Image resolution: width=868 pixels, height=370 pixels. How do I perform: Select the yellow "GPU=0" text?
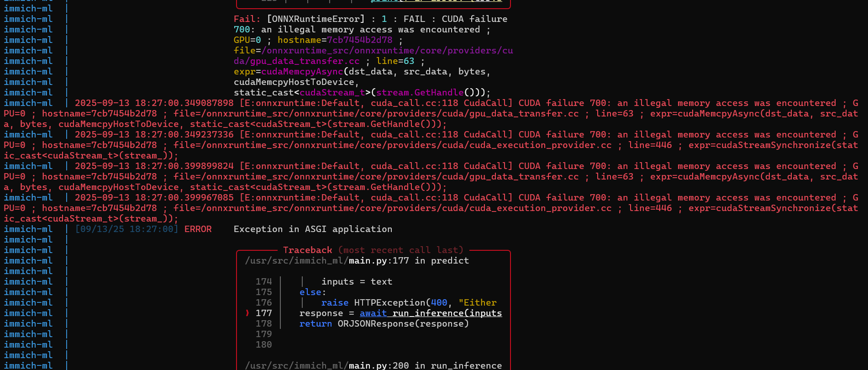247,40
